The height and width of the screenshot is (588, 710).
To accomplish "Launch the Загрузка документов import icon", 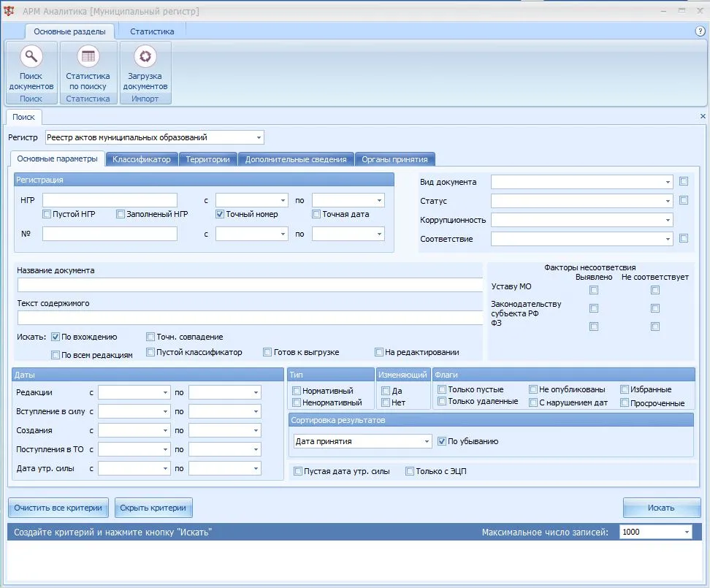I will pyautogui.click(x=145, y=56).
